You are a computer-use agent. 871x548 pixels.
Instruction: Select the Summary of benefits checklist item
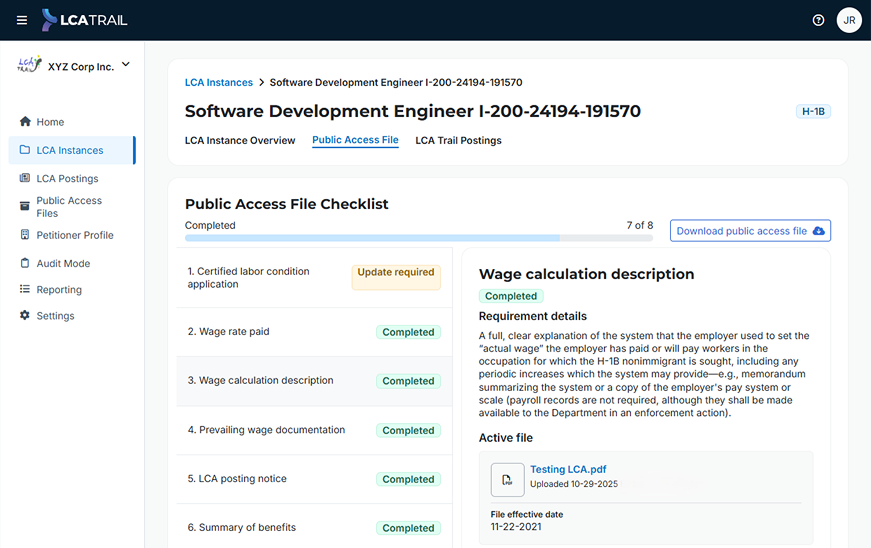click(314, 528)
